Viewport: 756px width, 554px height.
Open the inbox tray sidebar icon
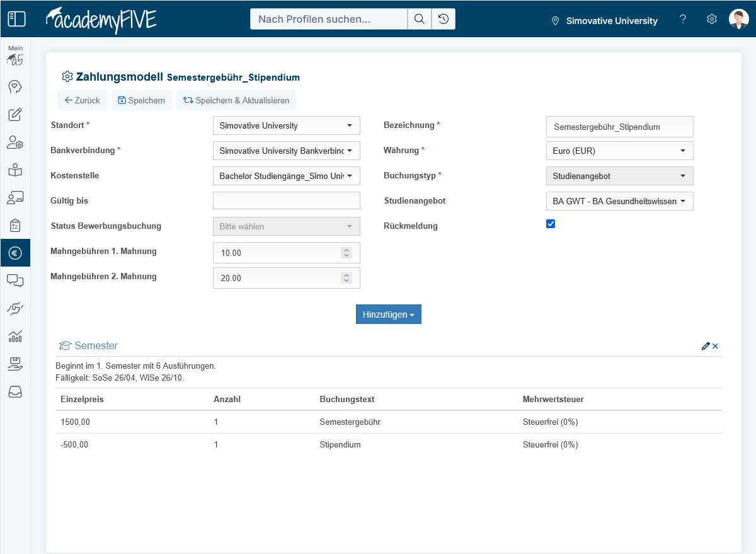coord(15,392)
